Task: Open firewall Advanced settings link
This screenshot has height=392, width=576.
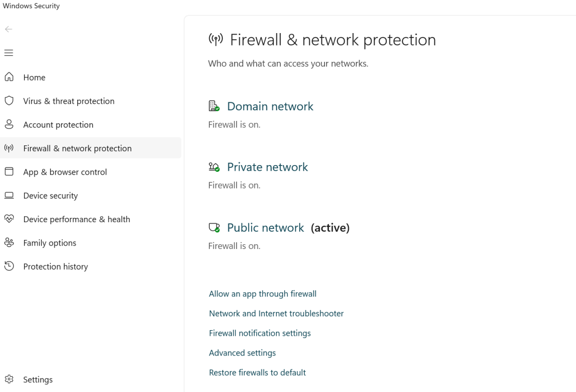Action: pyautogui.click(x=242, y=353)
